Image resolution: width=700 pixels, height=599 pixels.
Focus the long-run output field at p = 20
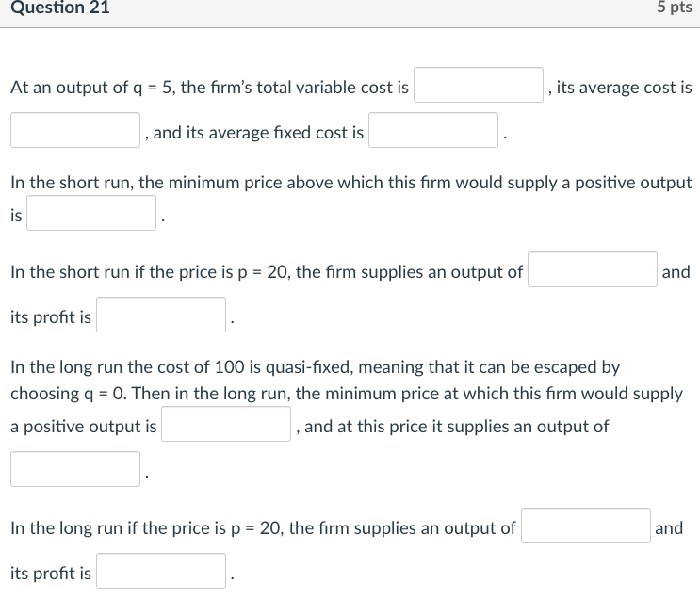pyautogui.click(x=586, y=526)
